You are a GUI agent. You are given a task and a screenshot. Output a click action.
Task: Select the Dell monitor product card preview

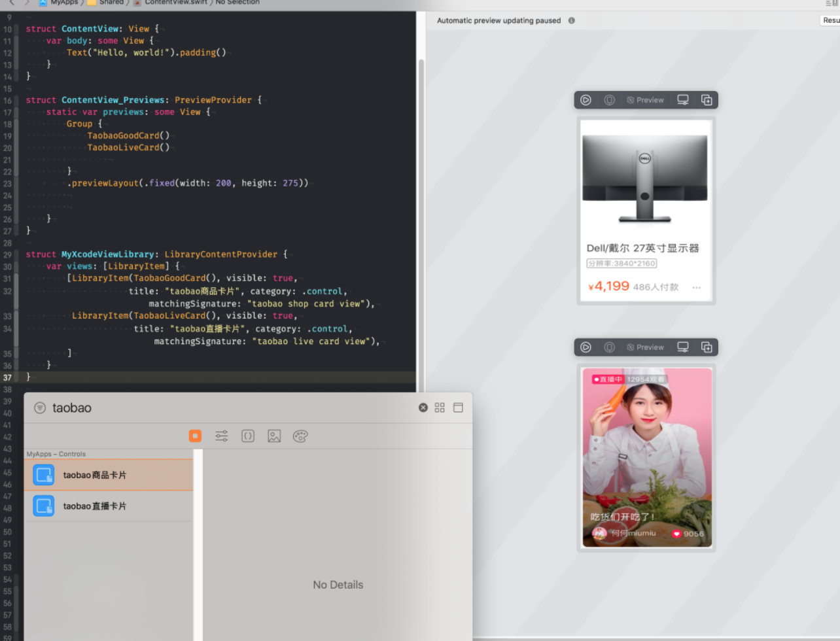pyautogui.click(x=646, y=211)
